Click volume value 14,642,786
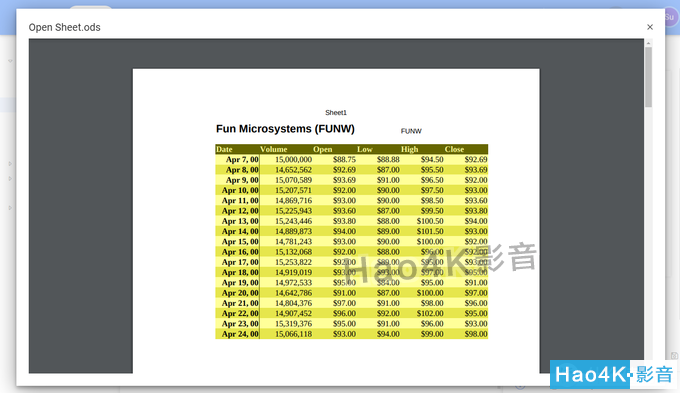The width and height of the screenshot is (680, 393). pyautogui.click(x=293, y=293)
